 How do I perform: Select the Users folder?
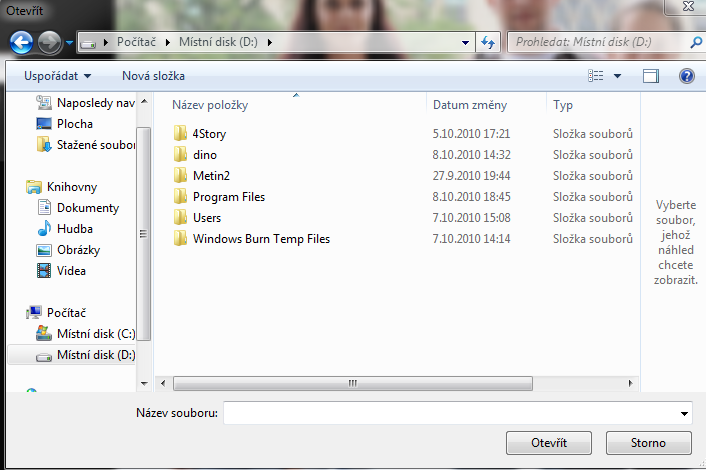[x=207, y=218]
